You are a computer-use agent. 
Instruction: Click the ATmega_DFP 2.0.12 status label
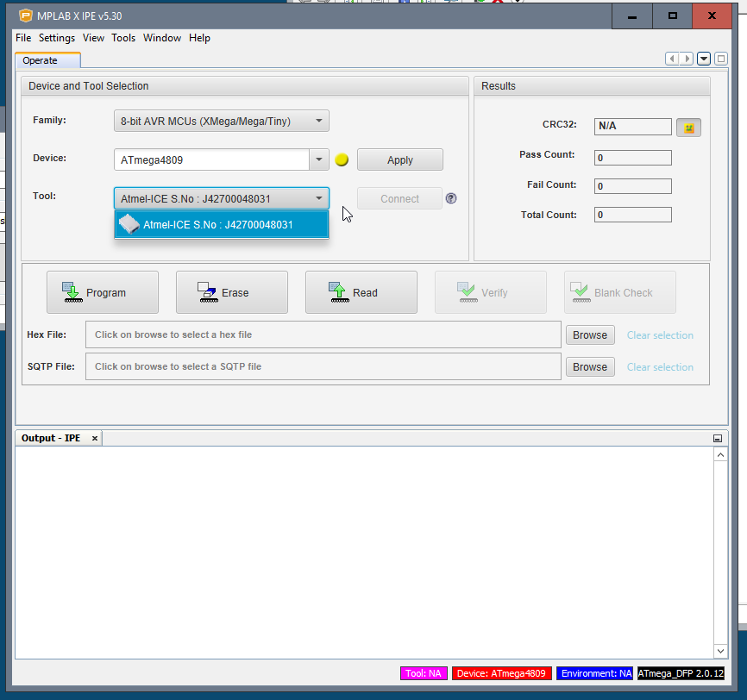[x=681, y=673]
